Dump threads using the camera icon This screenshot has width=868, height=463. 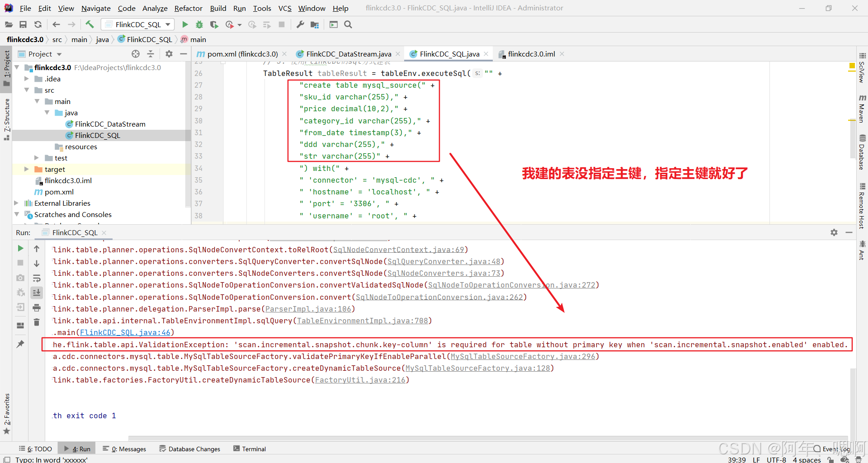point(20,278)
